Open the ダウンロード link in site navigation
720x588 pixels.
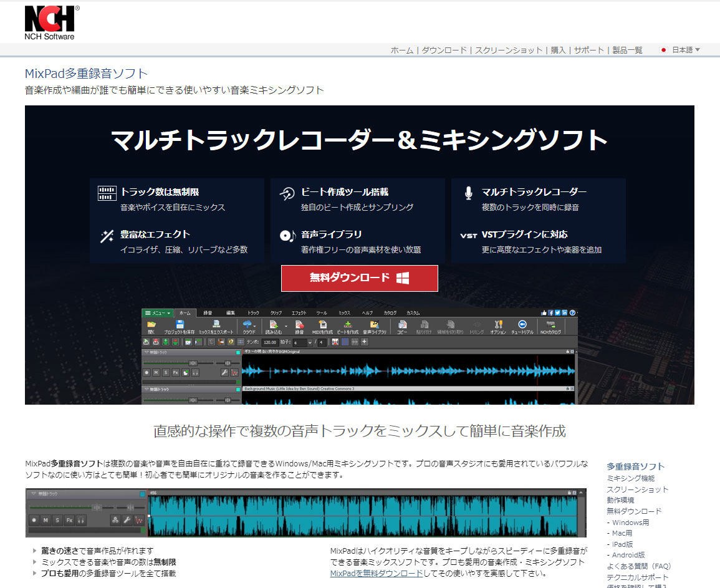pos(444,50)
